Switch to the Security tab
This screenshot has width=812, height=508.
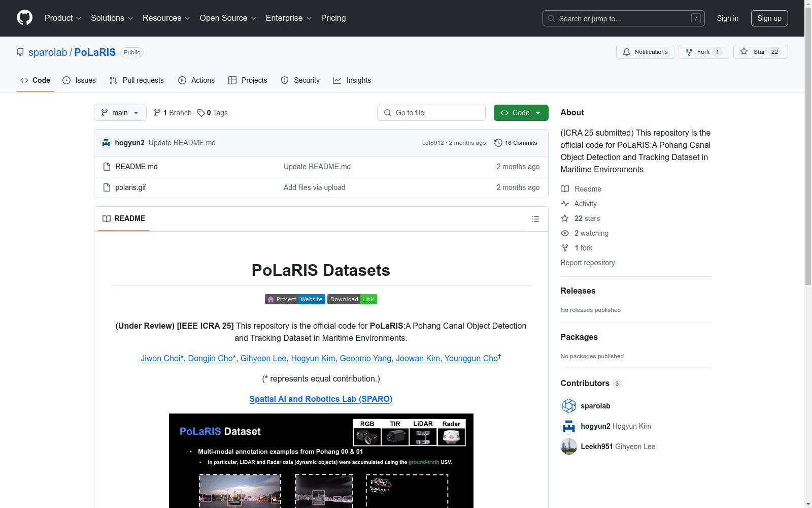tap(300, 80)
